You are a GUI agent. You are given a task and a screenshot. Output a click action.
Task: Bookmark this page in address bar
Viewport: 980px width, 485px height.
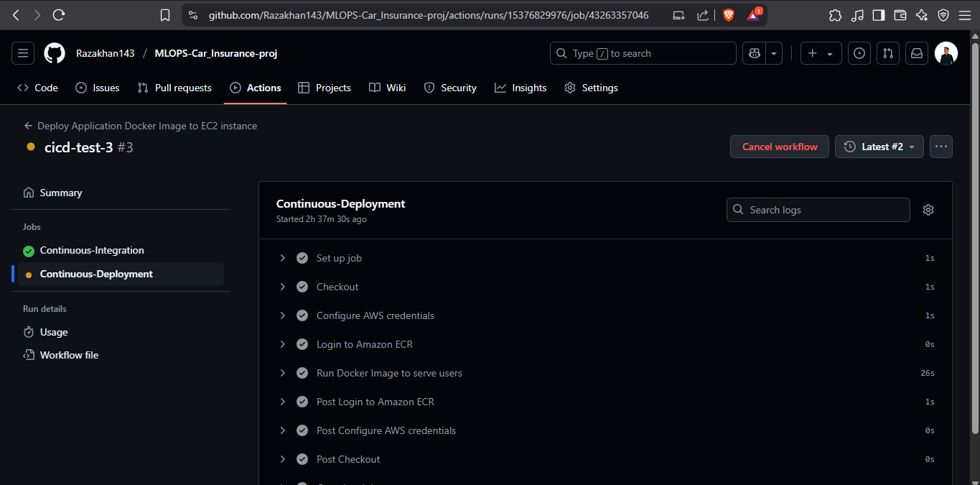(165, 15)
